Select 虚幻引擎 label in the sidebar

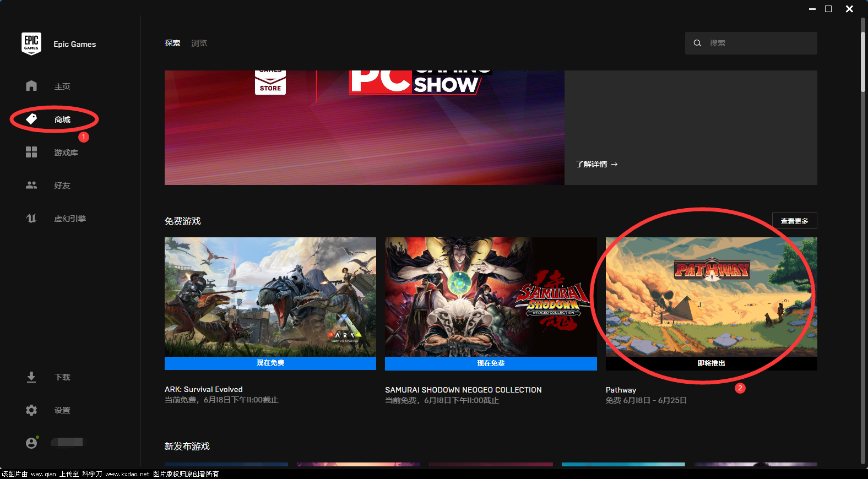coord(70,219)
